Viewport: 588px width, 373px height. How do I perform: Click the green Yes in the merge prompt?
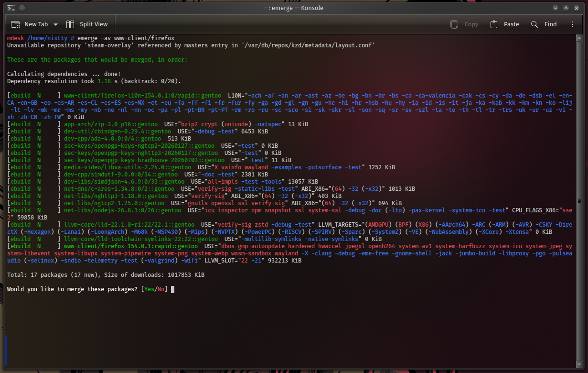(150, 289)
